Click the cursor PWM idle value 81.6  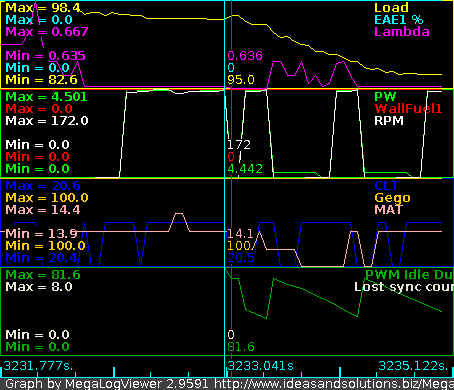coord(241,347)
